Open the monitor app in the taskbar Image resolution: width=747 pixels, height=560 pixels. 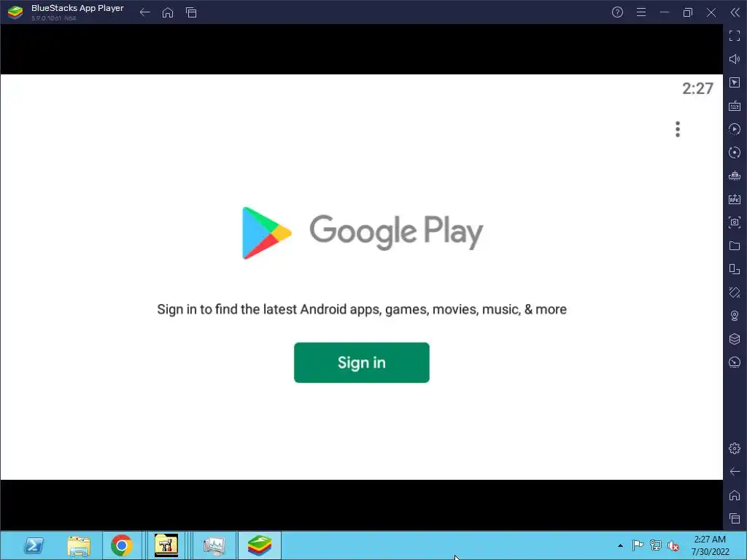tap(214, 545)
